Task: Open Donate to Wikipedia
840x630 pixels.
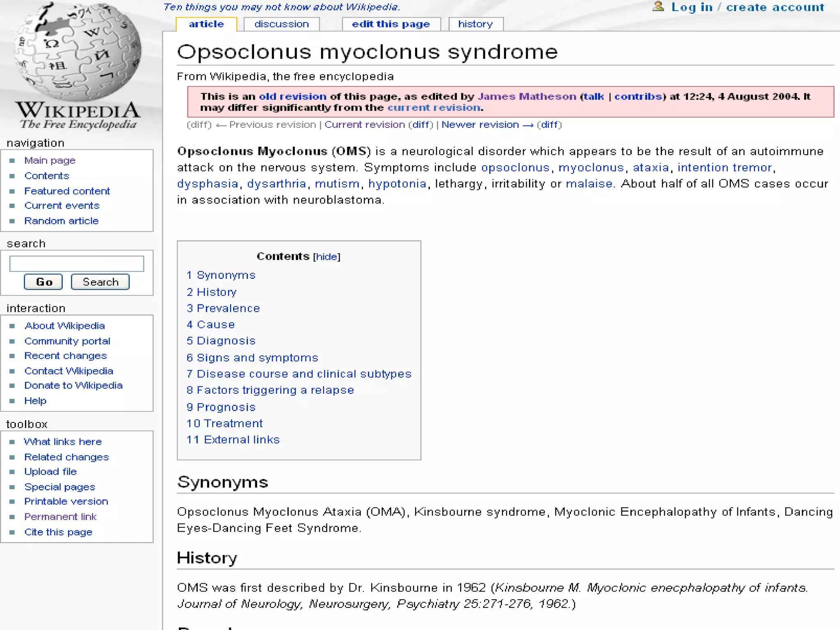Action: [73, 386]
